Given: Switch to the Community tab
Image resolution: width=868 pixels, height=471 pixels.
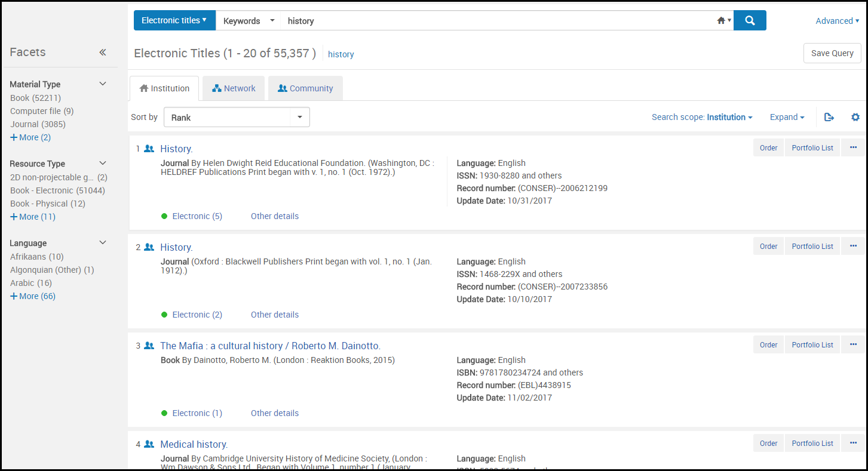Looking at the screenshot, I should click(x=305, y=88).
